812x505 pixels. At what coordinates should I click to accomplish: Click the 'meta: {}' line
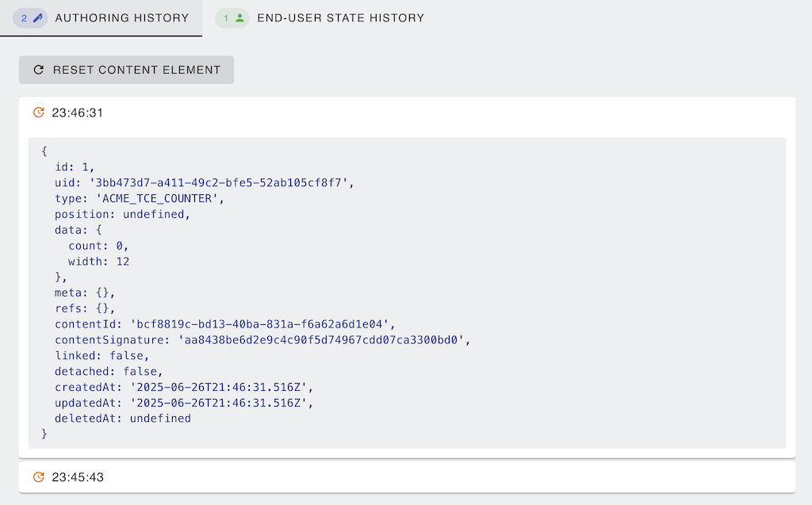pyautogui.click(x=85, y=293)
